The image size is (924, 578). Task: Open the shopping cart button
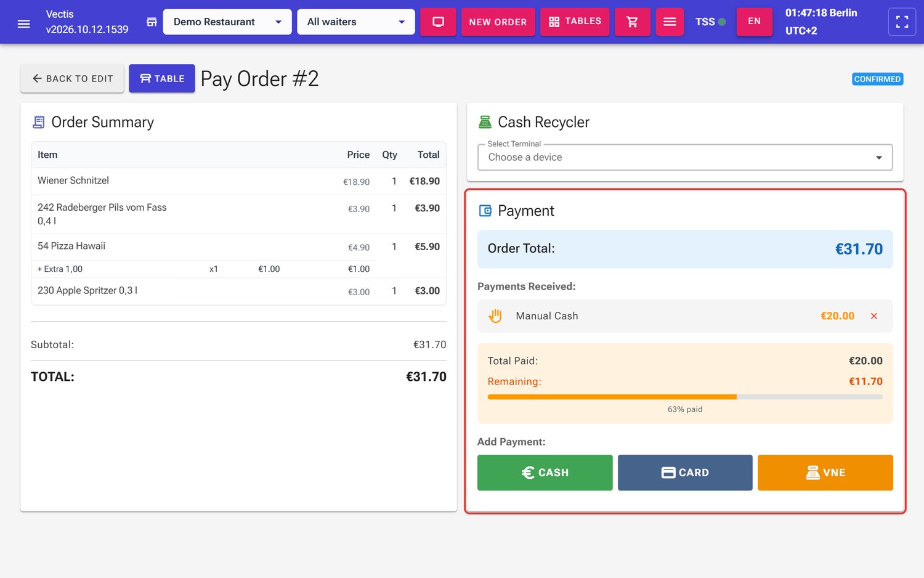632,22
